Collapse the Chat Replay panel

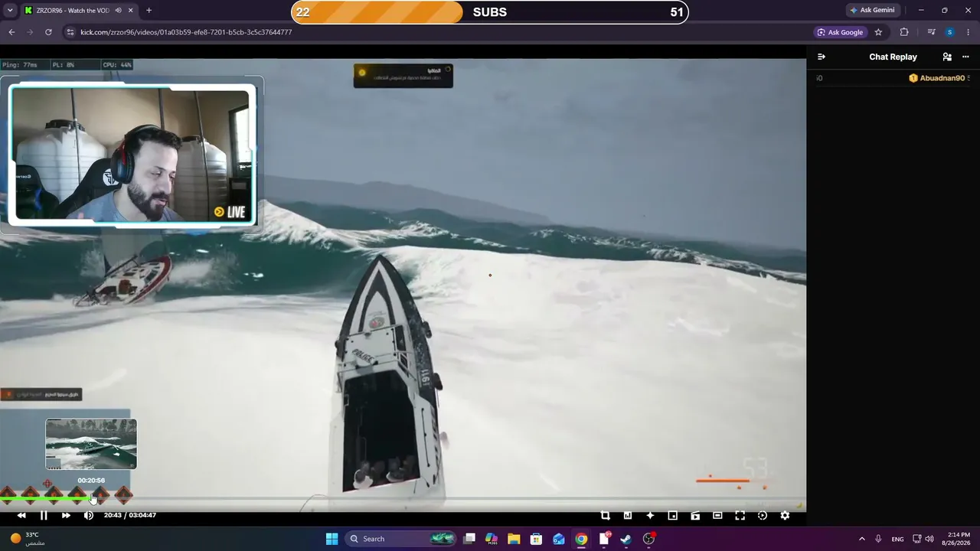coord(822,57)
